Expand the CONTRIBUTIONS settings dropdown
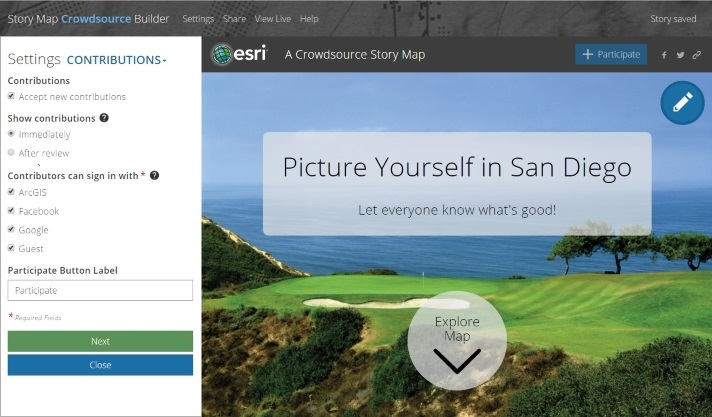 117,60
